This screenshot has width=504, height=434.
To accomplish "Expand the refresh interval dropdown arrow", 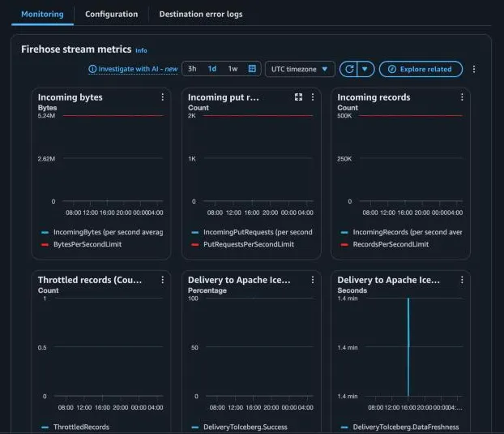I will 365,69.
